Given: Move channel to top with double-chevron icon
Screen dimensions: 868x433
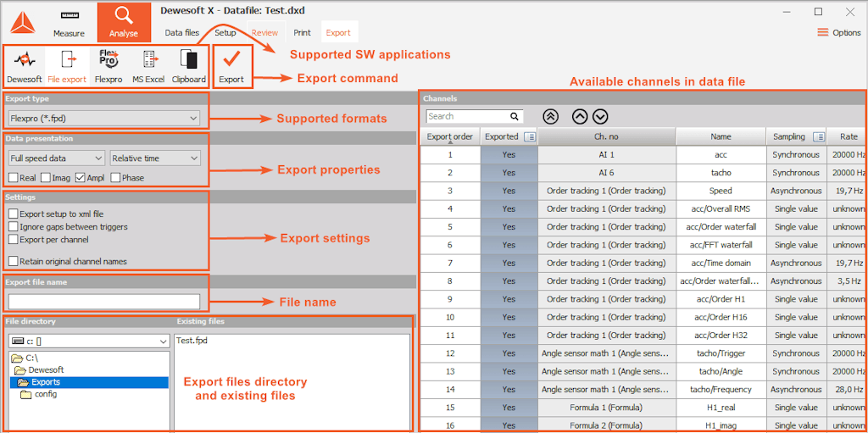Looking at the screenshot, I should pyautogui.click(x=550, y=116).
